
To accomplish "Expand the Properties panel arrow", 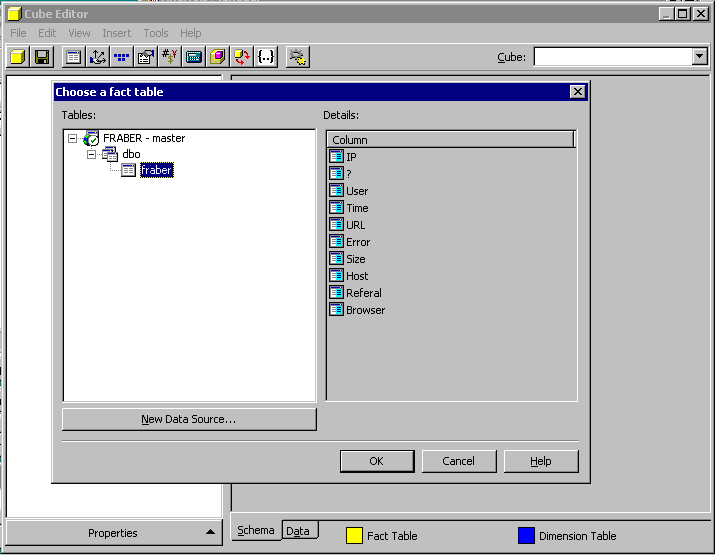I will (x=209, y=533).
